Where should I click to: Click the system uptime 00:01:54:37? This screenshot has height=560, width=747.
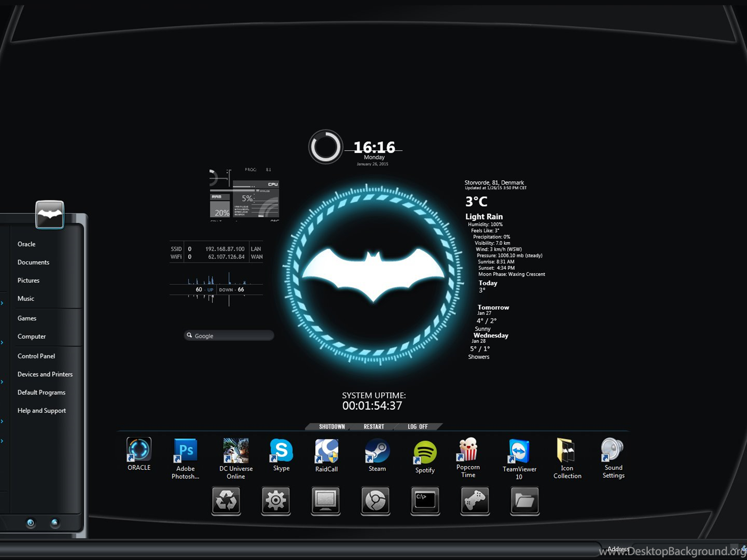coord(372,406)
